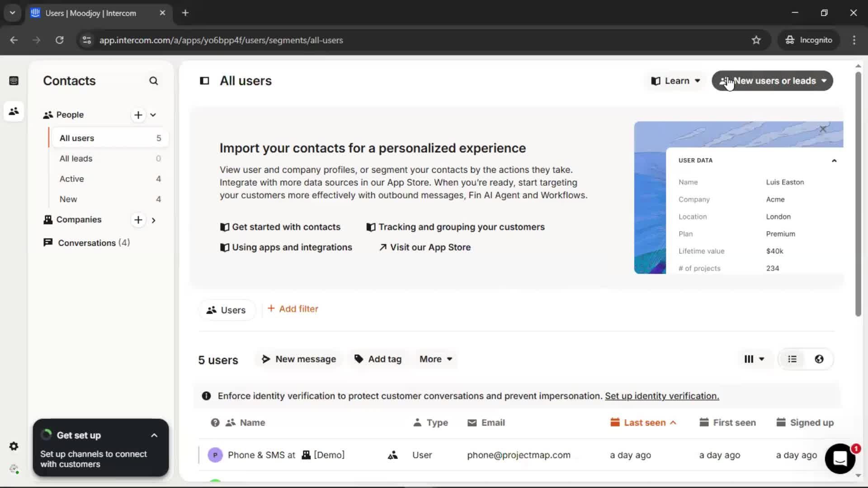
Task: Select the All leads segment
Action: pos(109,159)
